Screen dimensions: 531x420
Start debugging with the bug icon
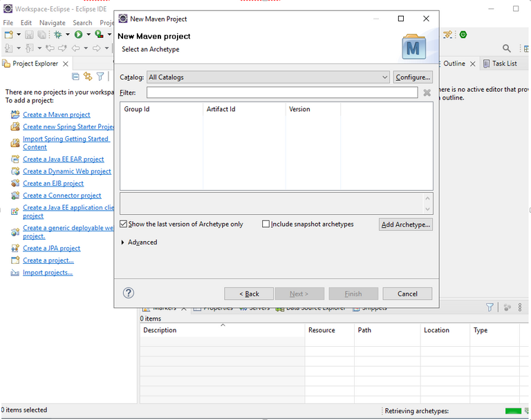pos(58,35)
